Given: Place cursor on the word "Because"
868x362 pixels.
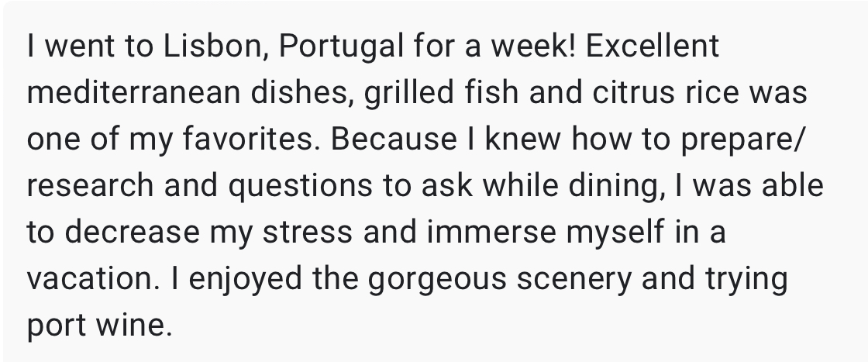Looking at the screenshot, I should [x=394, y=139].
